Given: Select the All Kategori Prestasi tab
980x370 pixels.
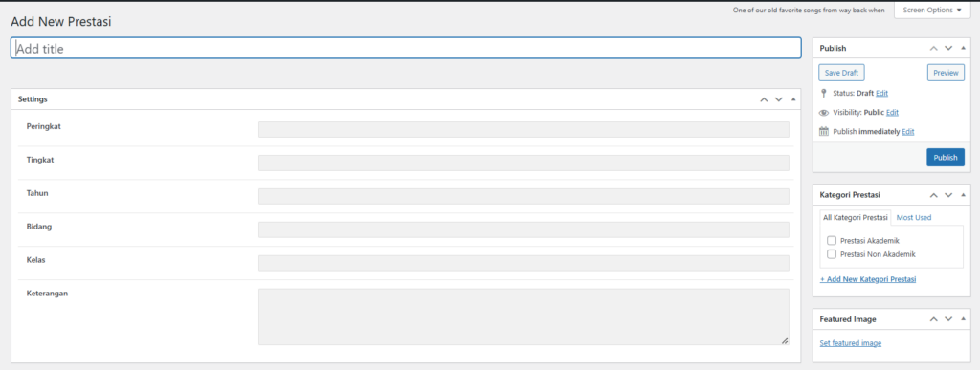Looking at the screenshot, I should click(856, 218).
